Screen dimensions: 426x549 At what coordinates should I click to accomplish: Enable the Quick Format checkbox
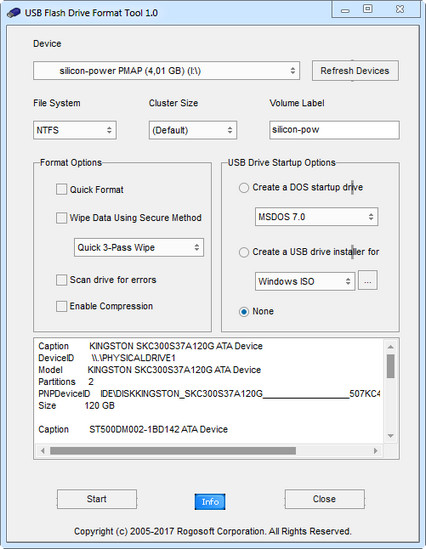[x=62, y=189]
